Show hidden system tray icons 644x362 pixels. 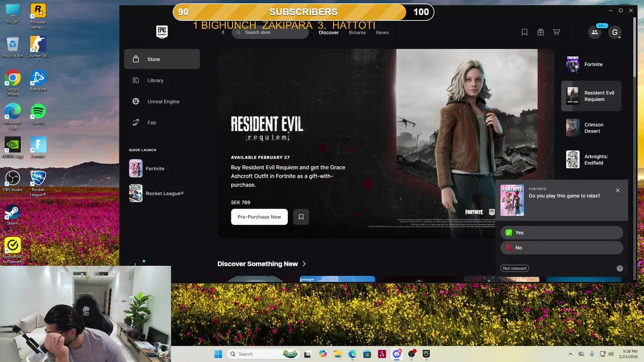tap(570, 354)
